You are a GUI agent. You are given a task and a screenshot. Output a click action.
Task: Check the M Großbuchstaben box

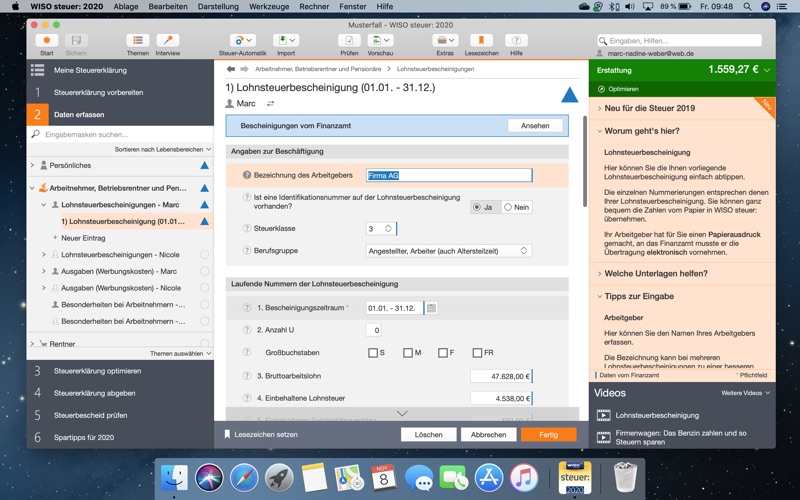pos(408,353)
